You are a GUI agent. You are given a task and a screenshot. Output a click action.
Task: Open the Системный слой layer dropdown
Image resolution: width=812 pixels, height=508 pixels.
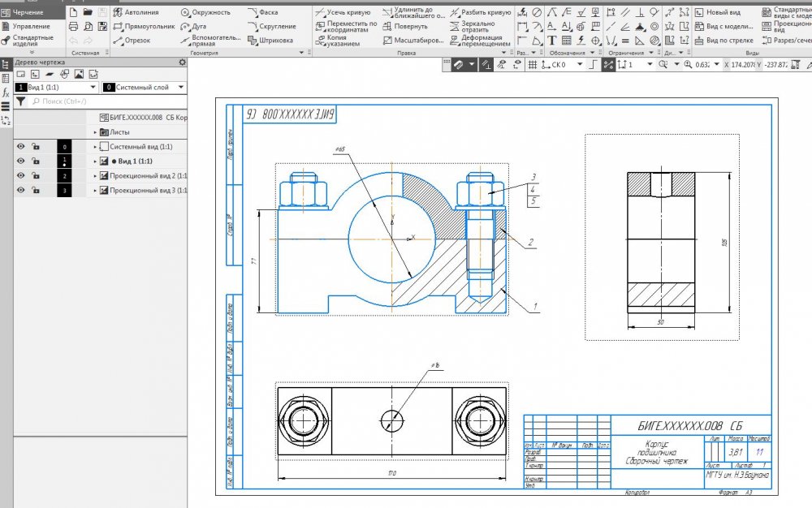click(180, 87)
